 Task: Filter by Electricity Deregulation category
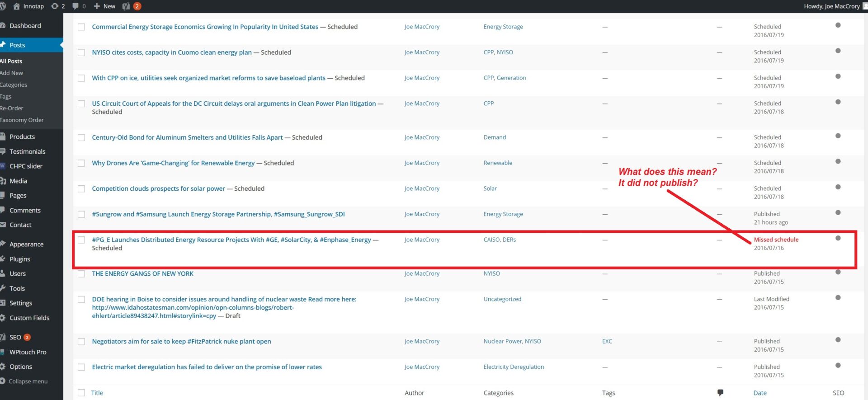[x=514, y=367]
